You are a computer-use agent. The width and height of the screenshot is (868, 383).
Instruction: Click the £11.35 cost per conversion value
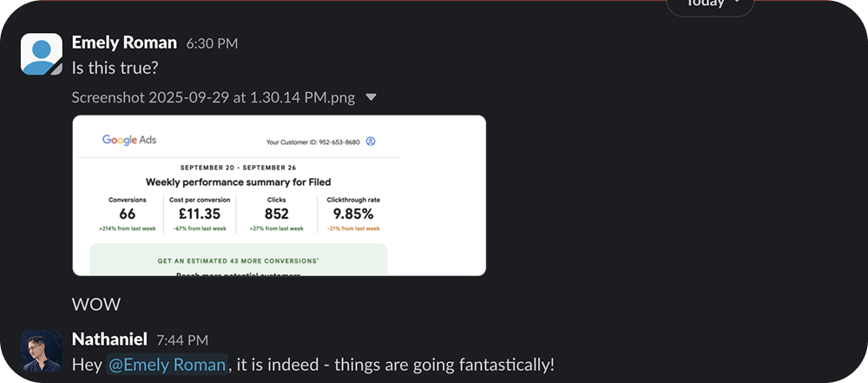point(197,214)
